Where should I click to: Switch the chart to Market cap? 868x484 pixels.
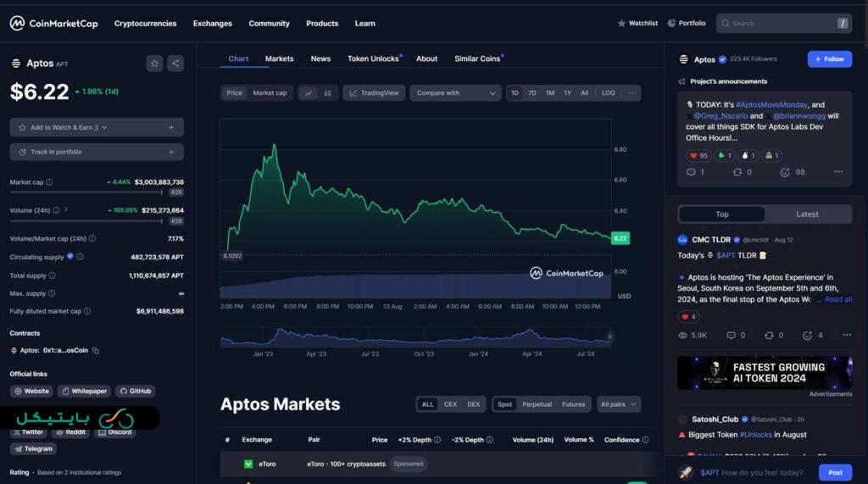(270, 93)
